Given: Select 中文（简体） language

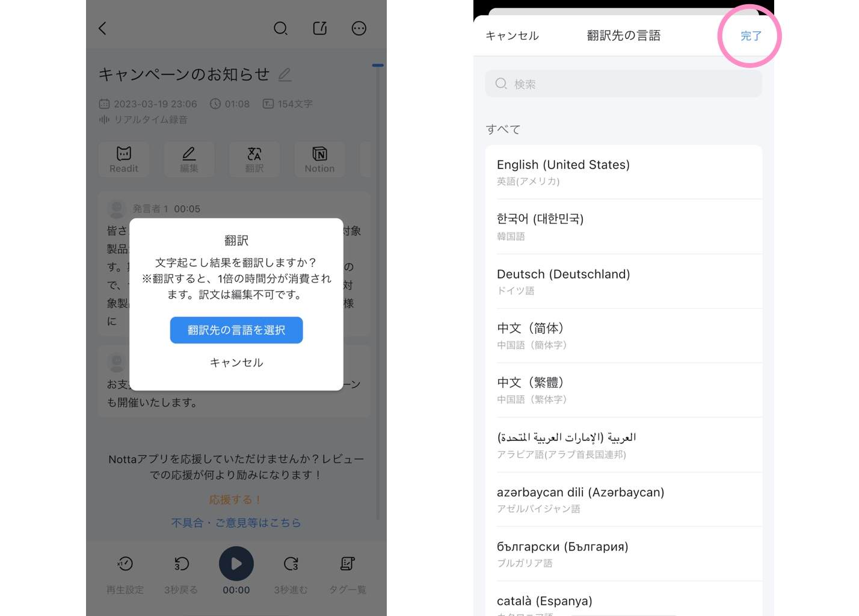Looking at the screenshot, I should pyautogui.click(x=624, y=336).
